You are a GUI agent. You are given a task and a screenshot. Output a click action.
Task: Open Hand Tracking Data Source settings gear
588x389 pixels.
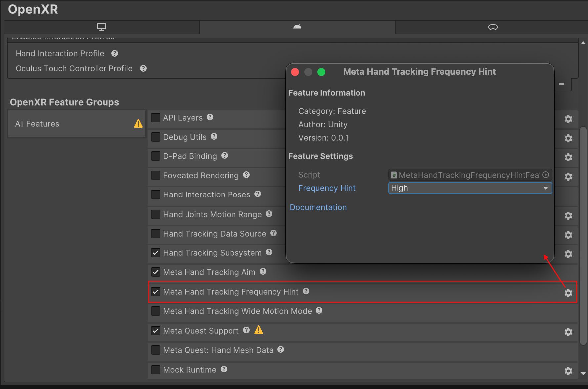tap(568, 235)
